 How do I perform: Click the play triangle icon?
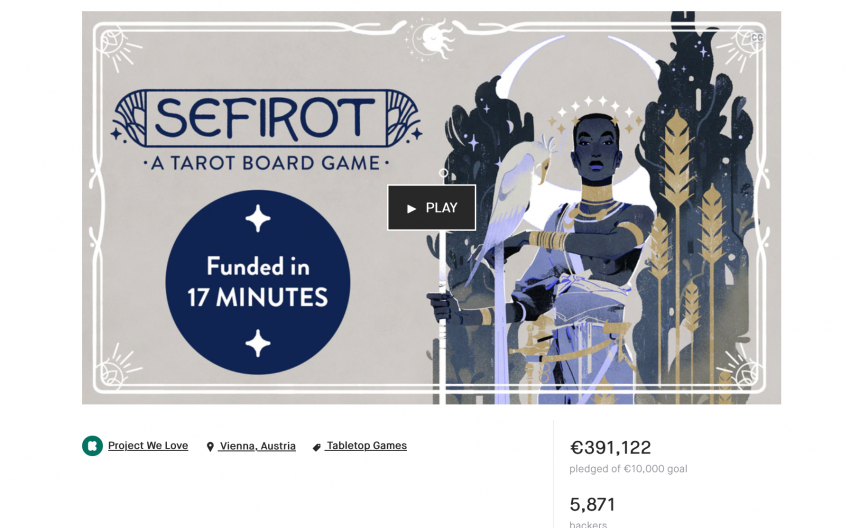tap(411, 208)
